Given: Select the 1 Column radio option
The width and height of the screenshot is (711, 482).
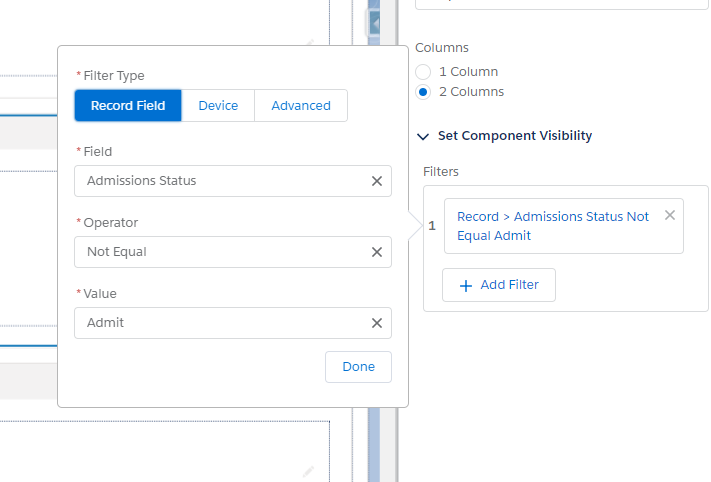Looking at the screenshot, I should point(423,72).
